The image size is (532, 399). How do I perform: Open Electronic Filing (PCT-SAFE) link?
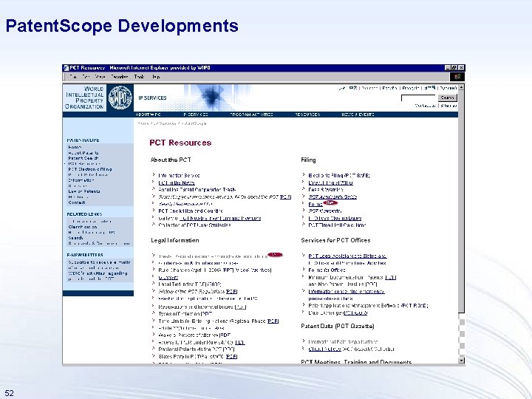339,175
